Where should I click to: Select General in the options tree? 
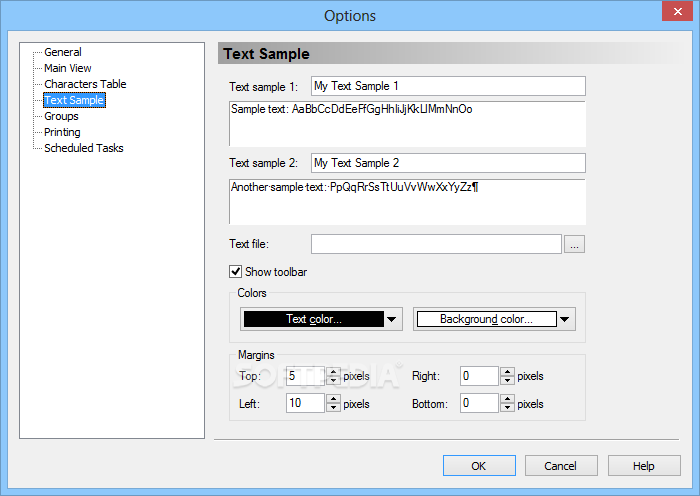pos(62,52)
